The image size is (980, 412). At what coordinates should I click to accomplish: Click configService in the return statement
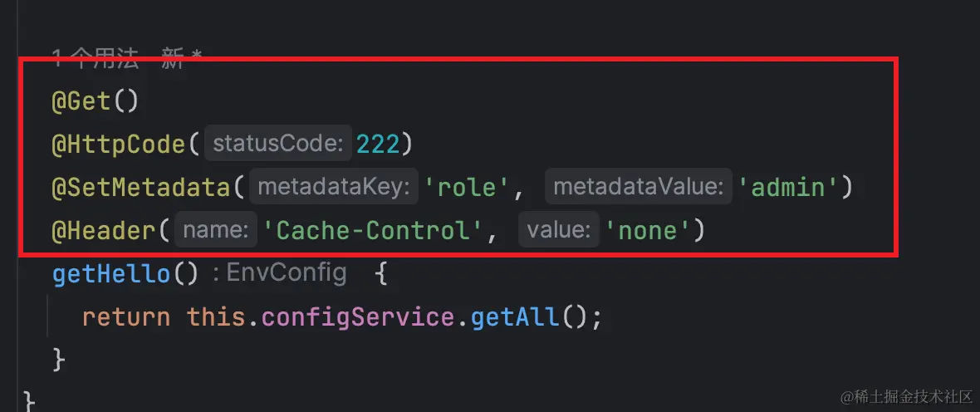point(358,317)
